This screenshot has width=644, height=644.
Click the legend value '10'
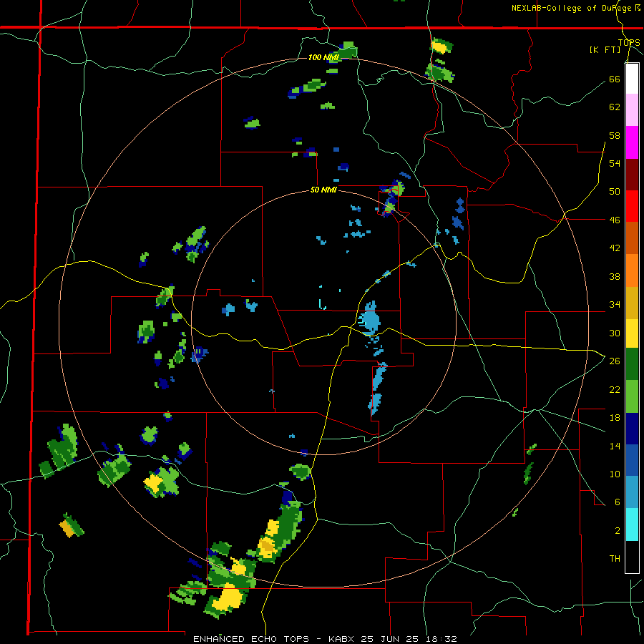click(x=615, y=474)
